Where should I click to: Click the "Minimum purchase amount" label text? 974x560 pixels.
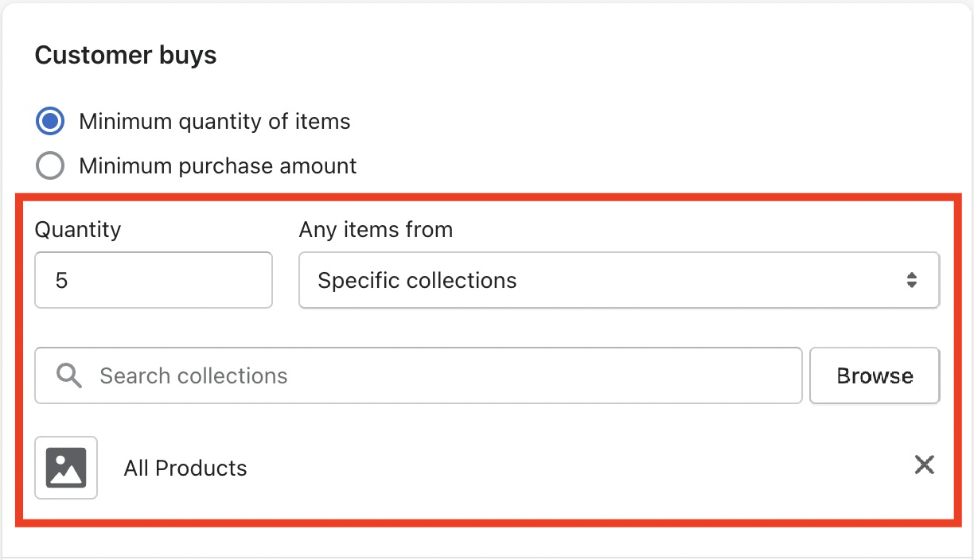[x=217, y=166]
